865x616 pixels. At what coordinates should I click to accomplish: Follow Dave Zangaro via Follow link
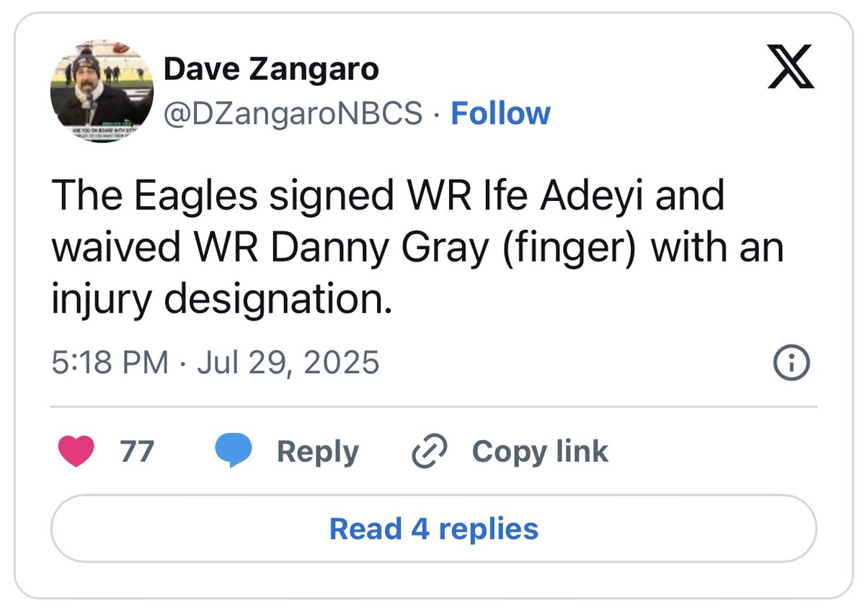pyautogui.click(x=500, y=113)
